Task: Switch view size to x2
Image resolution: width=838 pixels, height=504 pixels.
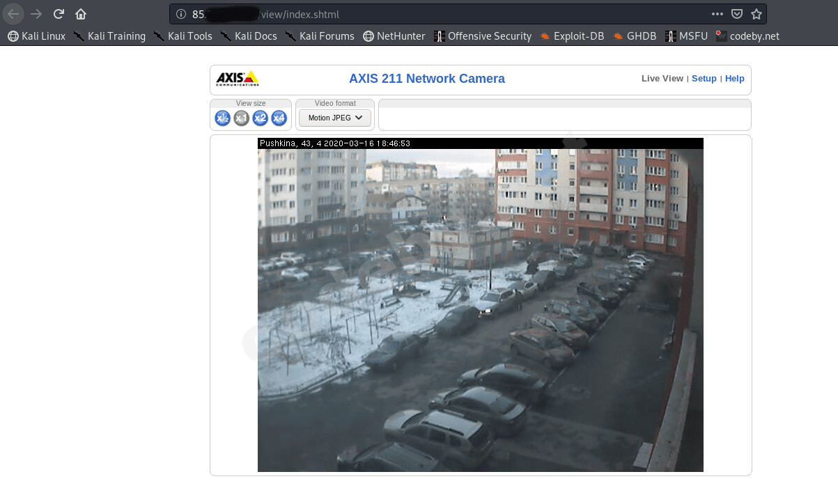Action: (260, 118)
